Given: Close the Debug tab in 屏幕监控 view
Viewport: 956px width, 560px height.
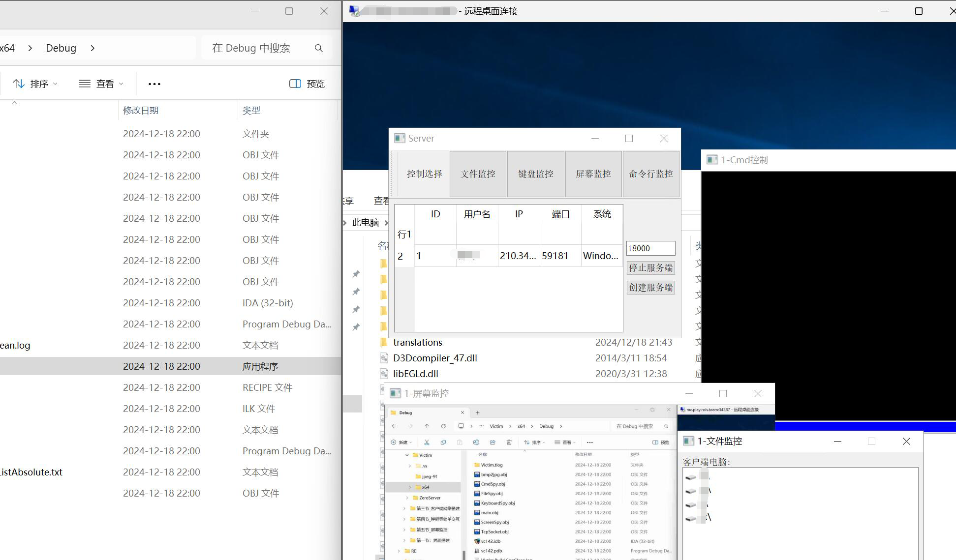Looking at the screenshot, I should [x=462, y=413].
